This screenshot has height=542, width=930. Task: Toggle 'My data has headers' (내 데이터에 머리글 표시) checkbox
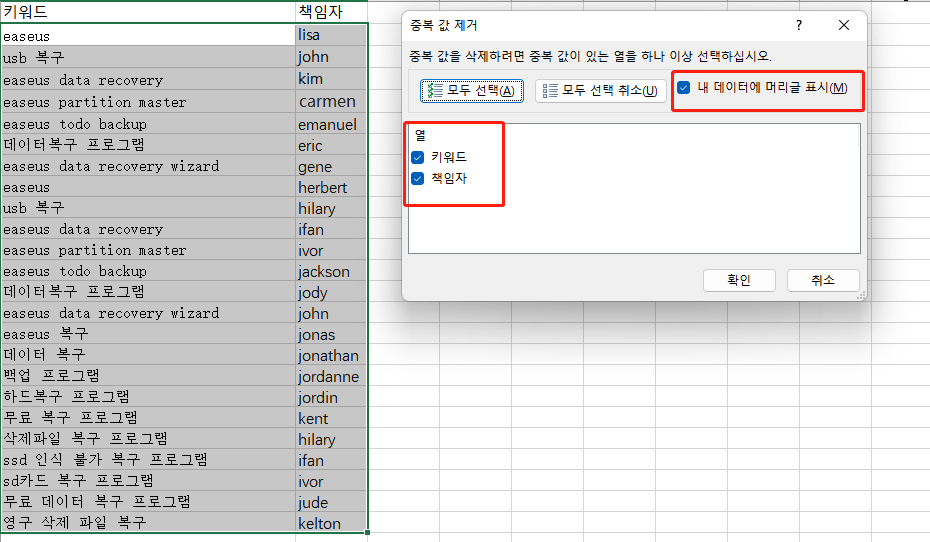(684, 88)
